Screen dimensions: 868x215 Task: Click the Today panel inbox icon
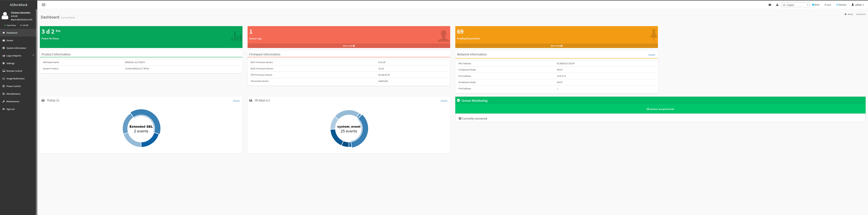click(43, 100)
